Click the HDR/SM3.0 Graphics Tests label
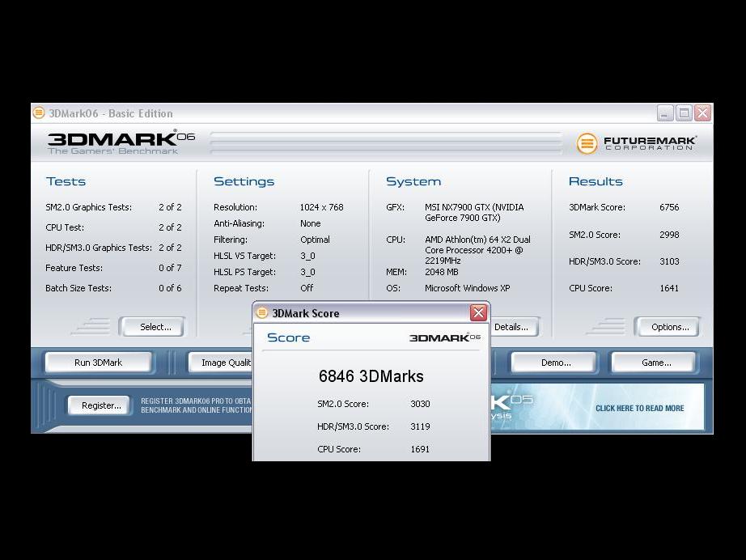This screenshot has height=560, width=746. (99, 248)
